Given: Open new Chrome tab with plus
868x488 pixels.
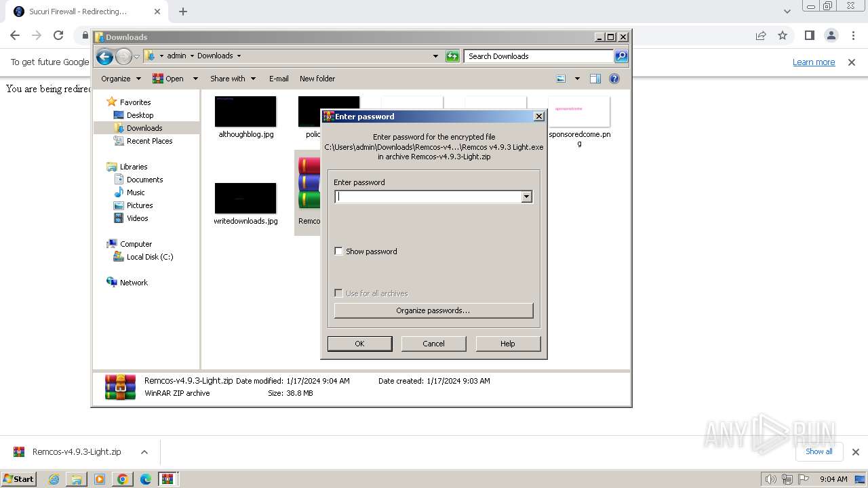Looking at the screenshot, I should click(x=183, y=12).
